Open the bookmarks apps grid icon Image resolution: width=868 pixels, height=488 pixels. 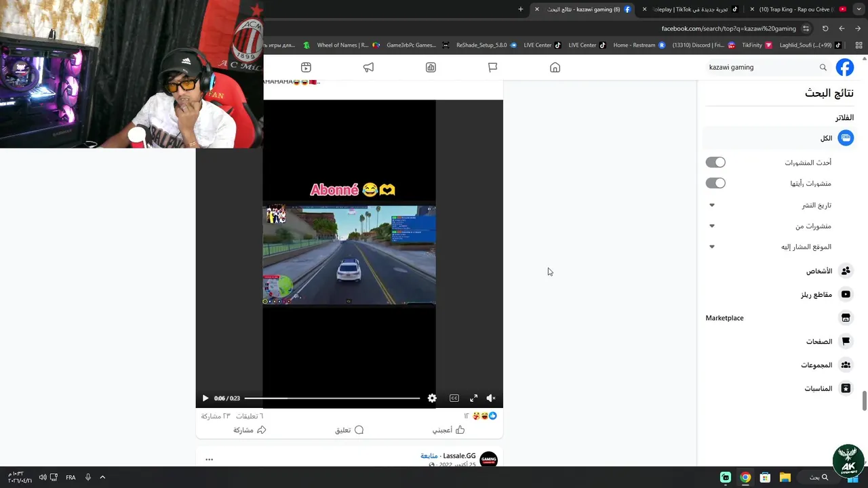click(x=859, y=45)
